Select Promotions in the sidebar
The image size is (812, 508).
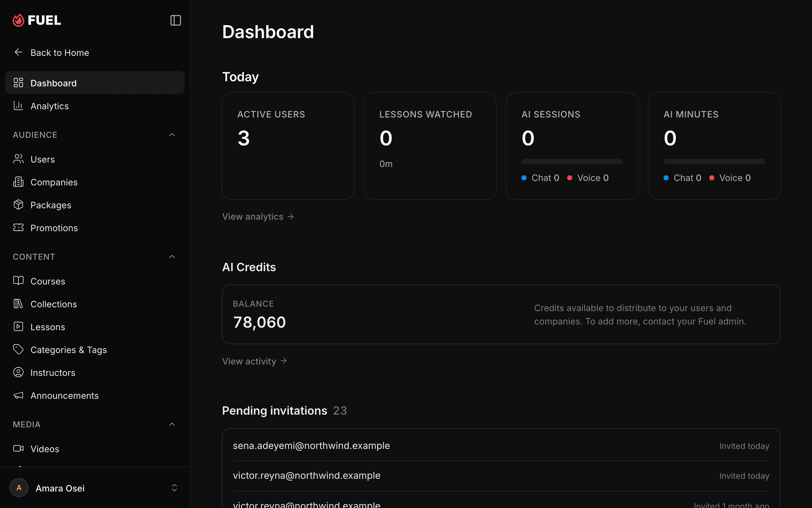click(95, 228)
